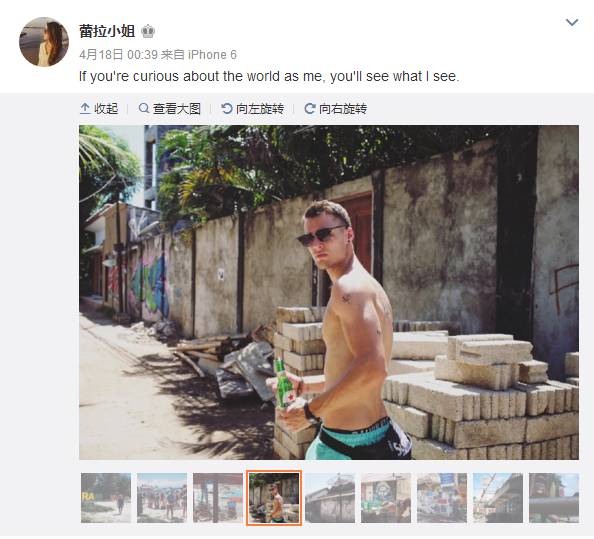Open the 4月18日 00:39 timestamp link

[x=118, y=55]
